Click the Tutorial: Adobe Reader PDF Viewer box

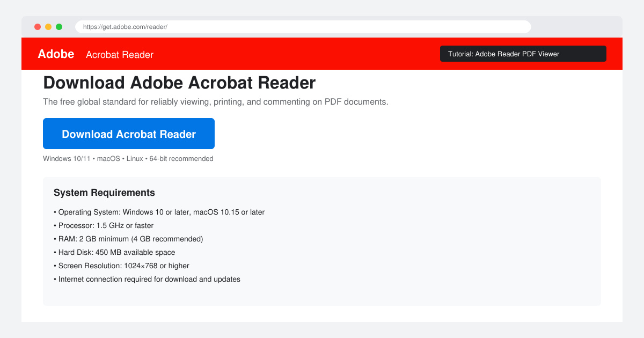point(523,54)
